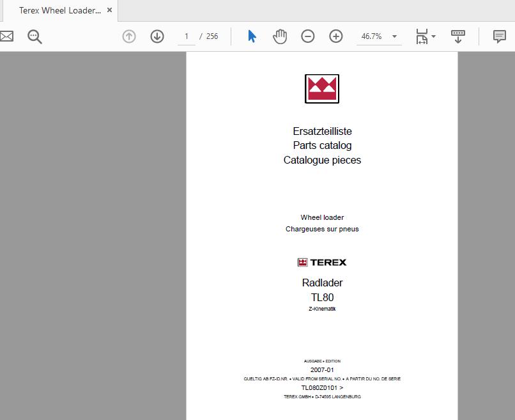The image size is (515, 420).
Task: Click the serial number 'TL080Z0101 >'
Action: coord(322,388)
